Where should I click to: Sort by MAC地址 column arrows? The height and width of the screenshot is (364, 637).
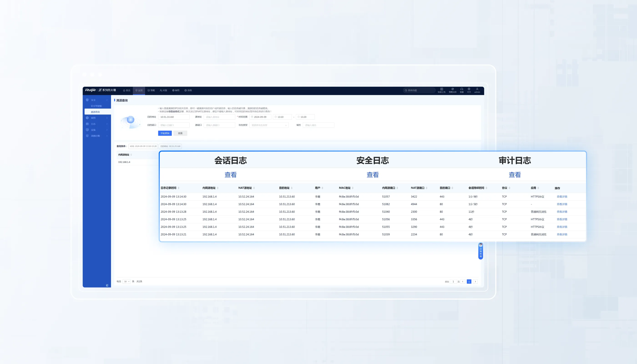pyautogui.click(x=353, y=188)
